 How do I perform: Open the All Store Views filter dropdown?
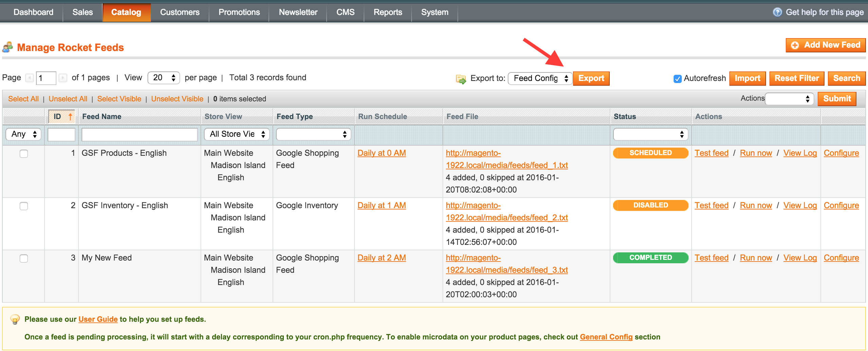[237, 134]
